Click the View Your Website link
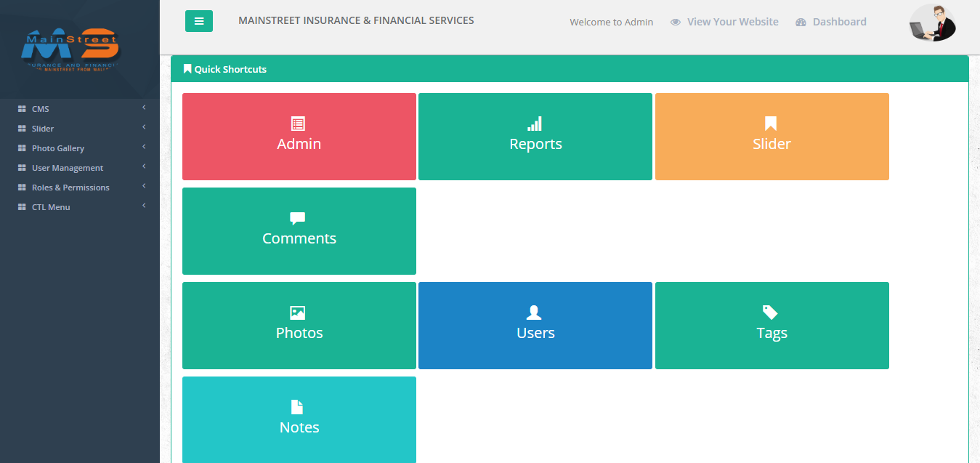 point(732,22)
